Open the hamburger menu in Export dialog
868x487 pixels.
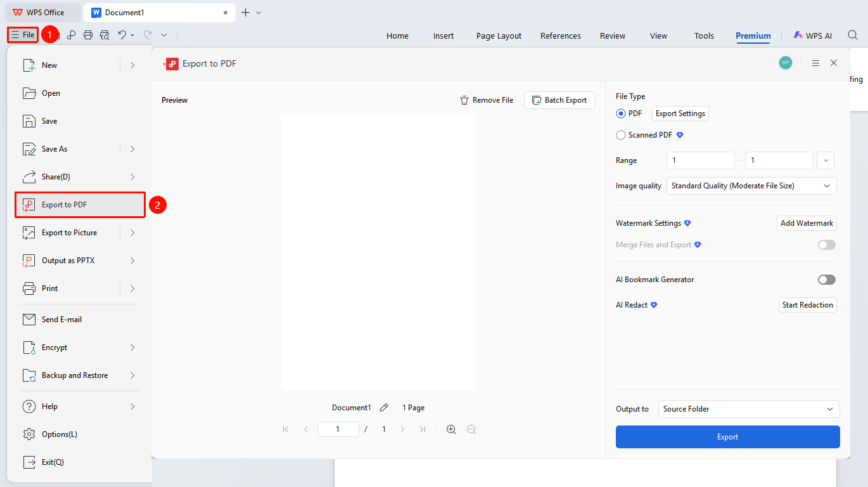coord(815,63)
